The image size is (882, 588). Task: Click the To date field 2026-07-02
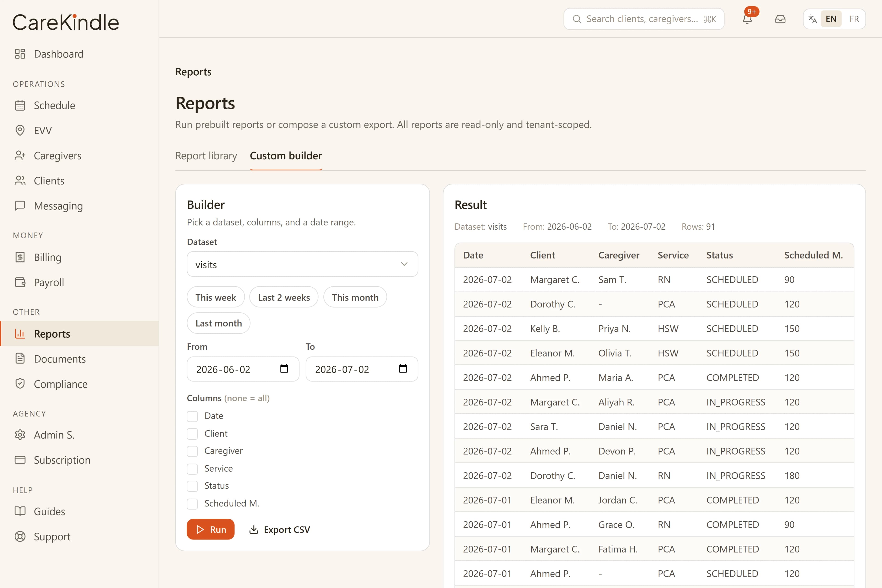pos(362,369)
